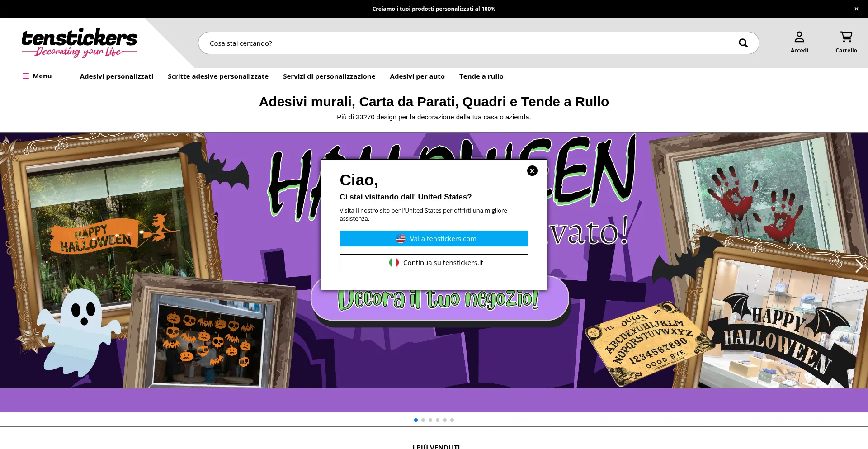Dismiss the top black announcement bar
This screenshot has width=868, height=449.
[x=856, y=9]
